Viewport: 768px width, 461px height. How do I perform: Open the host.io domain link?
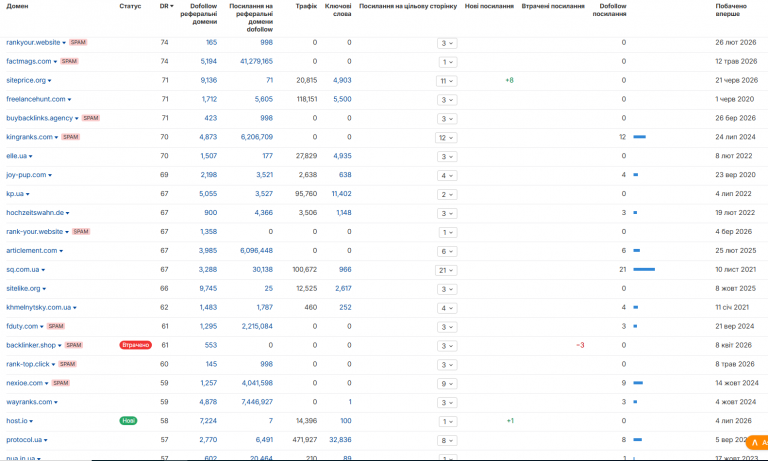17,421
